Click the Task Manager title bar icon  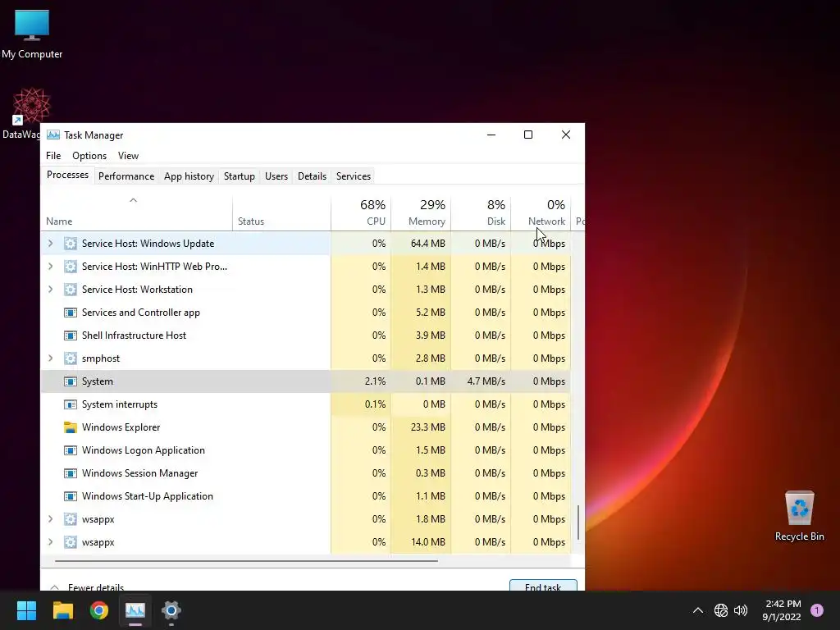click(53, 135)
